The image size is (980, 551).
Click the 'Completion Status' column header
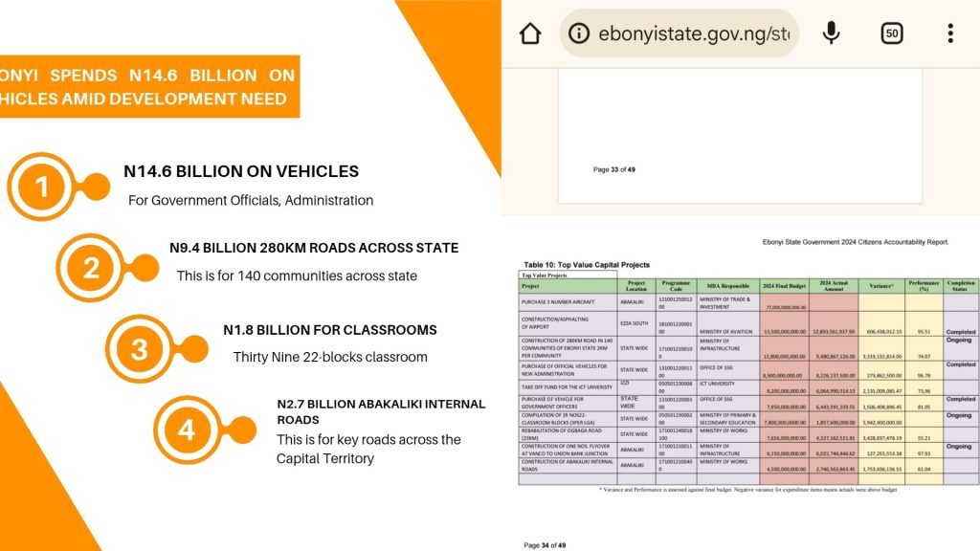[x=960, y=285]
